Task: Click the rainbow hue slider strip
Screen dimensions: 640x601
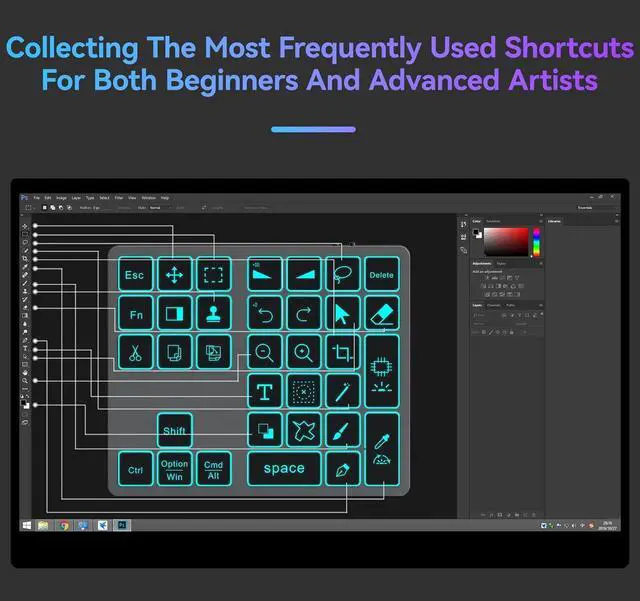Action: 537,242
